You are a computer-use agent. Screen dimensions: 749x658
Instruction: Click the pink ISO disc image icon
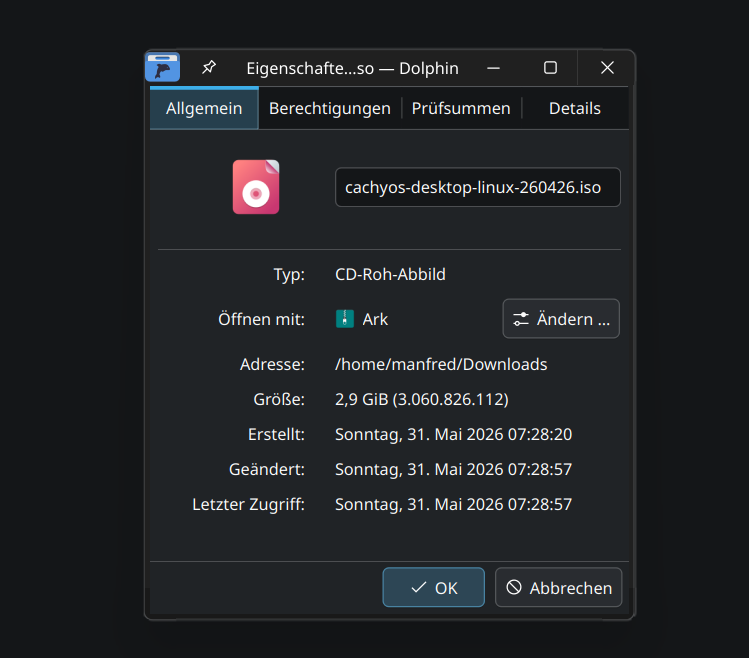[x=256, y=187]
